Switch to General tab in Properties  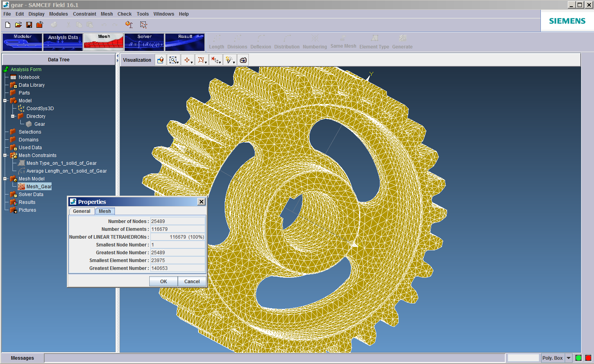click(x=82, y=211)
